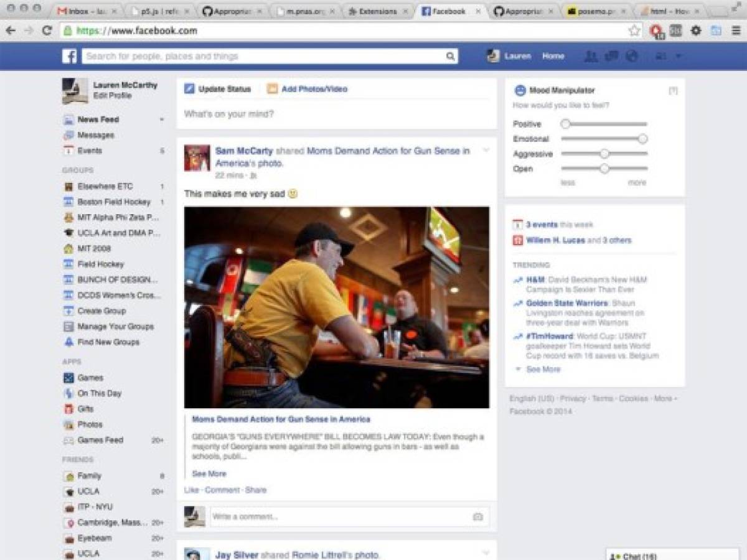Open options chevron on Jay Silver's post
This screenshot has height=560, width=747.
pyautogui.click(x=486, y=553)
